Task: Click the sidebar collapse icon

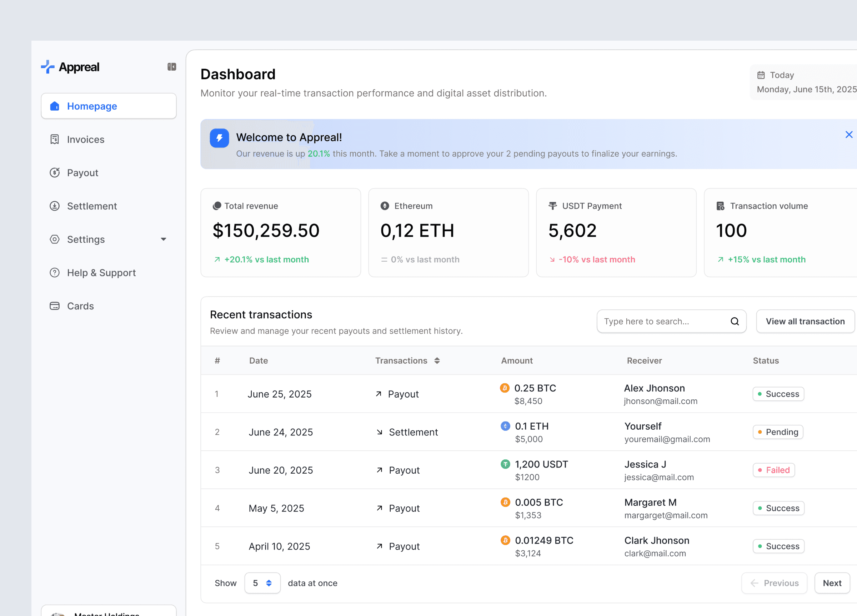Action: (171, 67)
